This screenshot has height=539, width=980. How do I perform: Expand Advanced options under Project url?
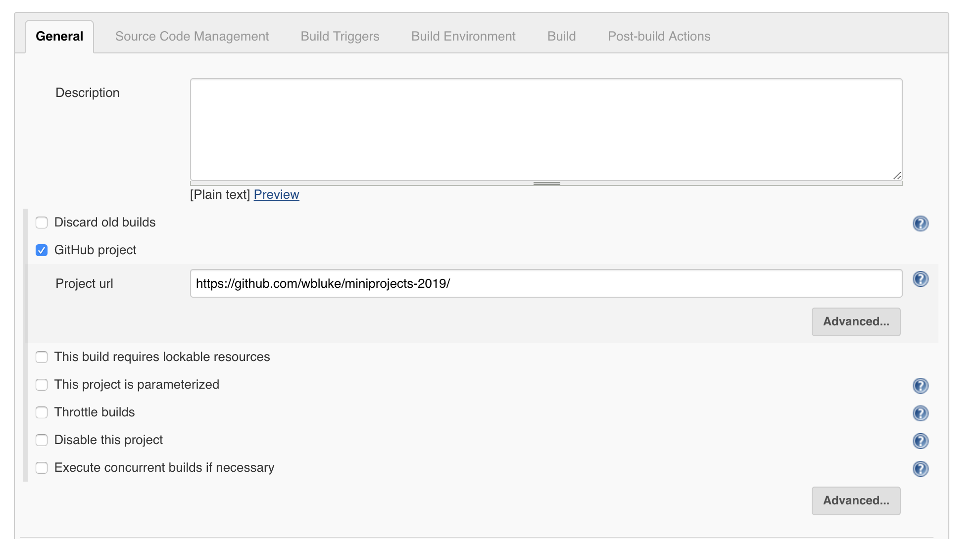click(x=856, y=322)
